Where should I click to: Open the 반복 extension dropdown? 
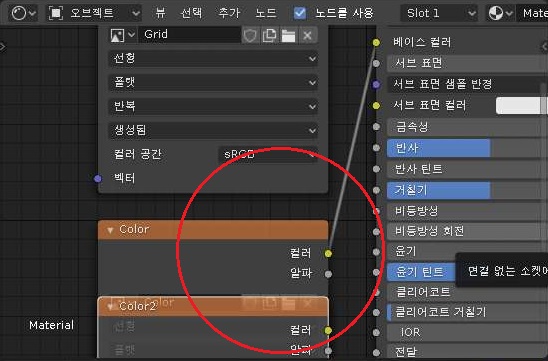[x=214, y=106]
